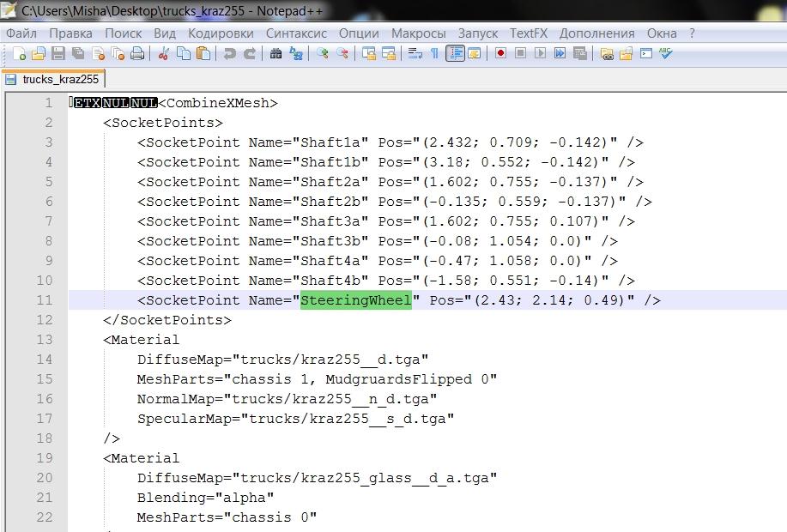Image resolution: width=787 pixels, height=532 pixels.
Task: Click the Print icon in toolbar
Action: (x=137, y=53)
